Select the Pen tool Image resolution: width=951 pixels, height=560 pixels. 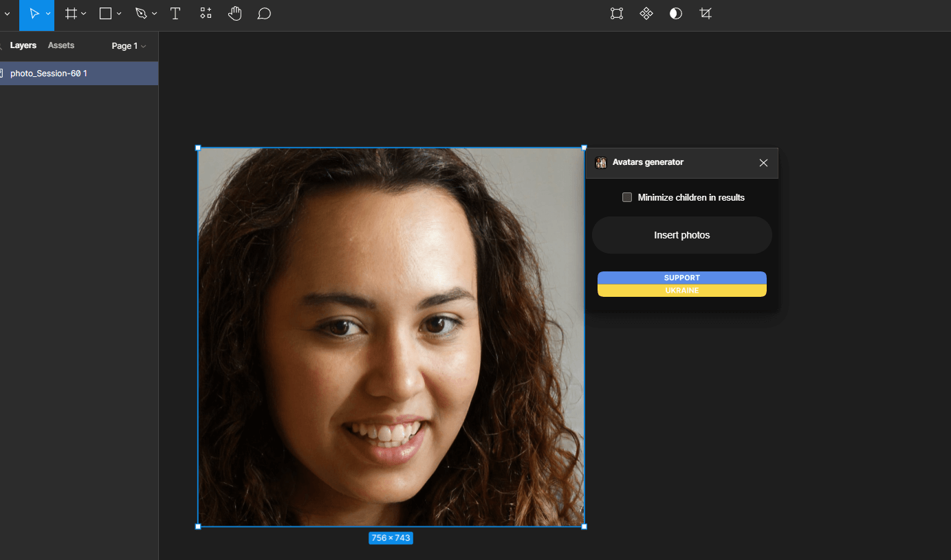tap(140, 13)
